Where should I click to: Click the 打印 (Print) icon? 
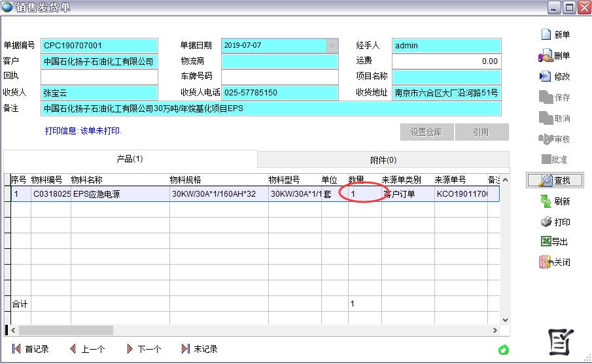click(x=546, y=222)
